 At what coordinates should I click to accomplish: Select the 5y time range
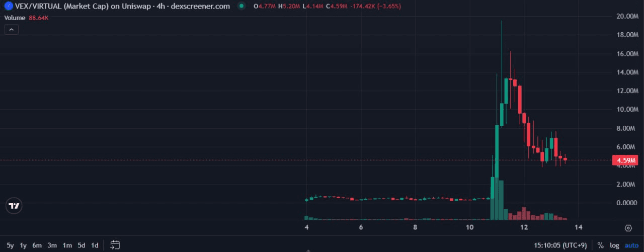(11, 245)
